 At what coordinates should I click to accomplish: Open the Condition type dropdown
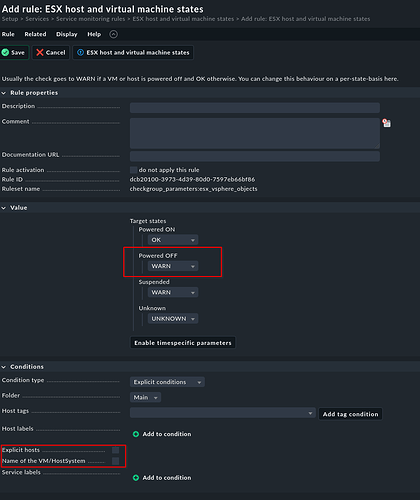click(x=167, y=382)
